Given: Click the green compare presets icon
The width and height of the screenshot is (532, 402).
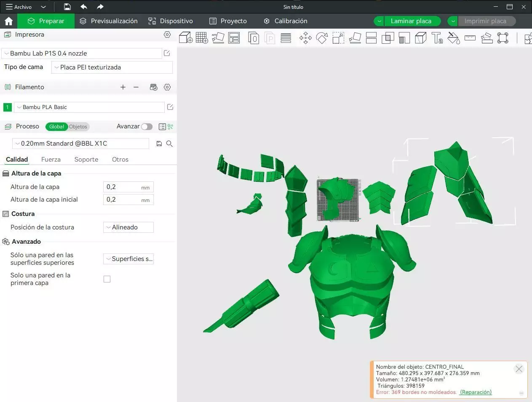Looking at the screenshot, I should (x=171, y=126).
